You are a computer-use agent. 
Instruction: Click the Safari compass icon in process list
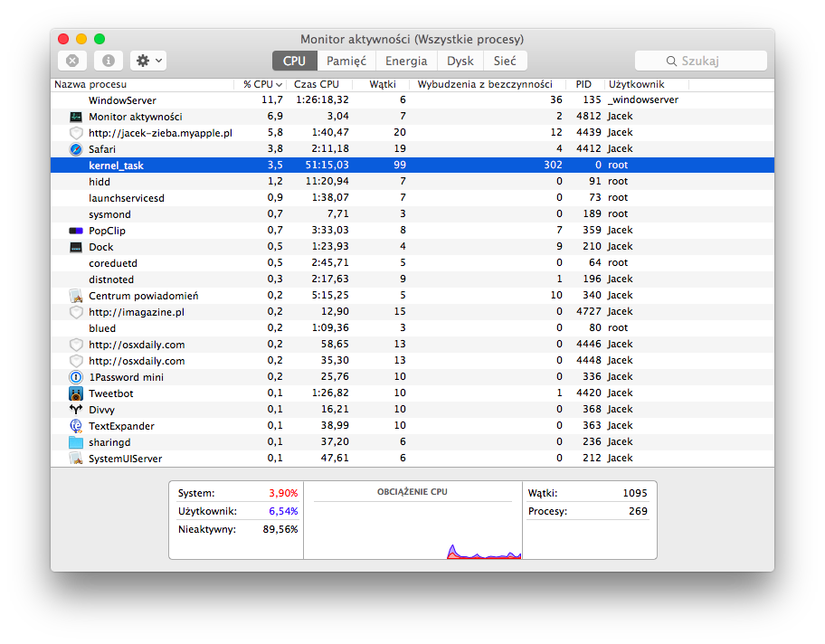(76, 149)
